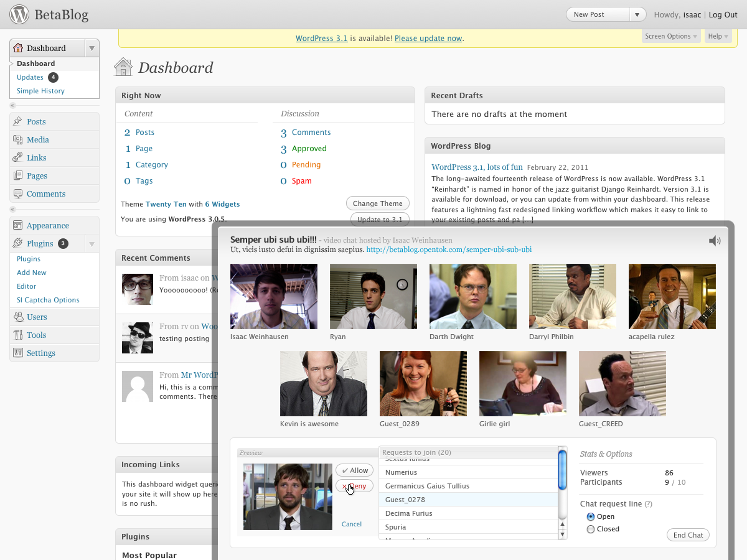The width and height of the screenshot is (747, 560).
Task: Click the chat request line help (?)
Action: pos(649,504)
